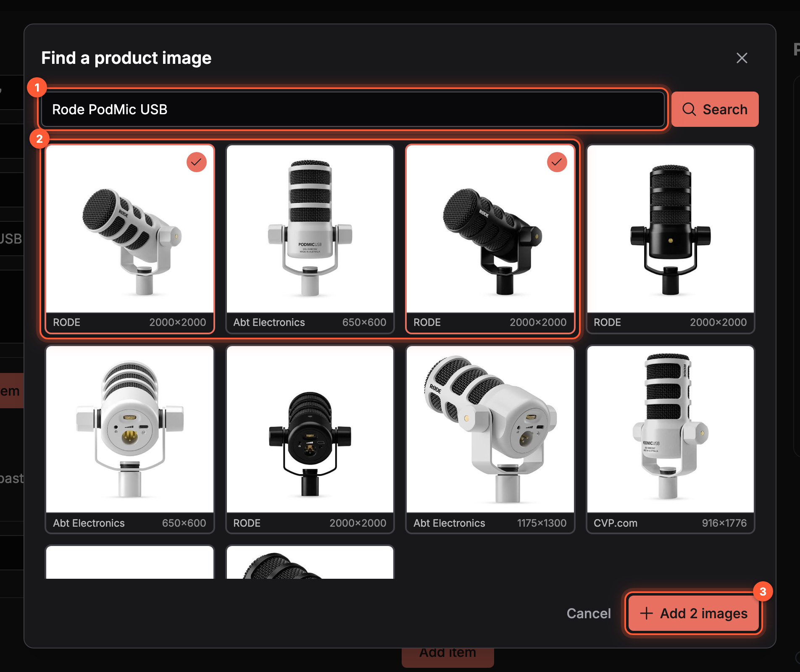Uncheck the white angled RODE microphone checkmark
Image resolution: width=800 pixels, height=672 pixels.
[196, 162]
